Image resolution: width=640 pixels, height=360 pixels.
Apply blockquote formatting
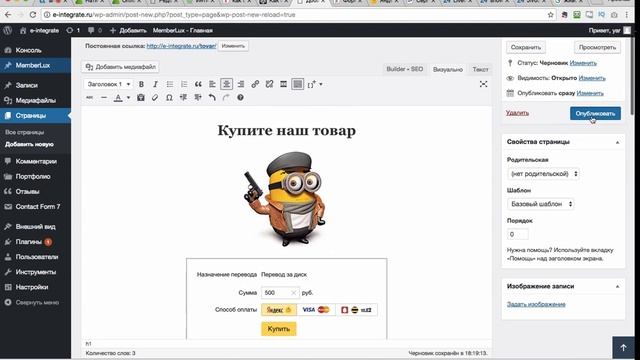(x=198, y=84)
